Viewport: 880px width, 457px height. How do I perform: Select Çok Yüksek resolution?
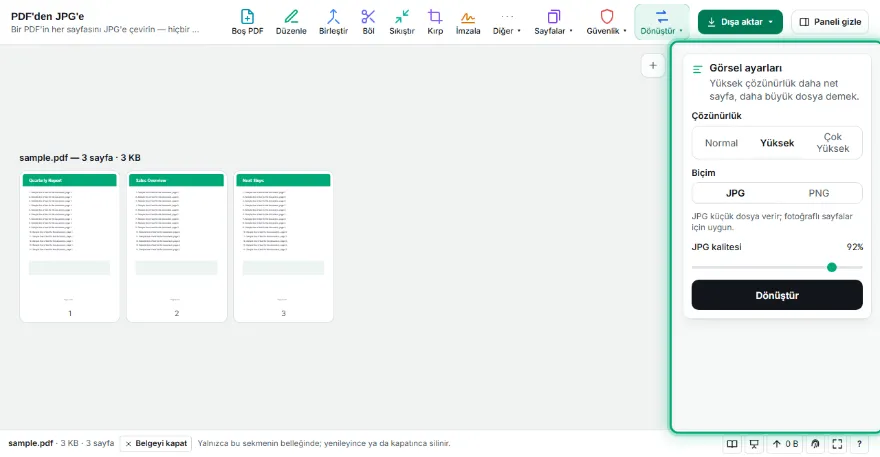[x=832, y=143]
